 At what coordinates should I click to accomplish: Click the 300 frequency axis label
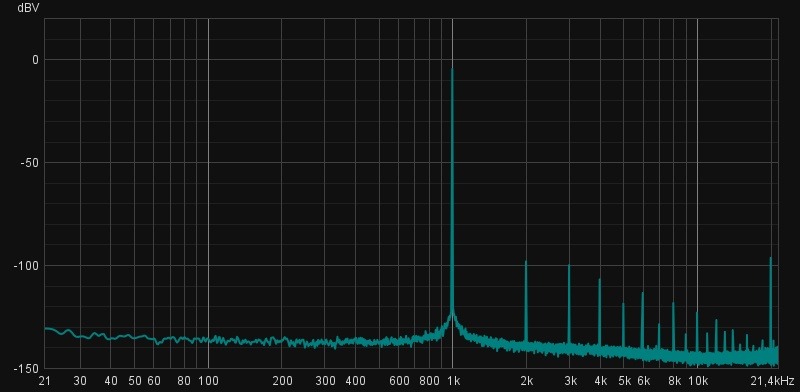pyautogui.click(x=326, y=381)
